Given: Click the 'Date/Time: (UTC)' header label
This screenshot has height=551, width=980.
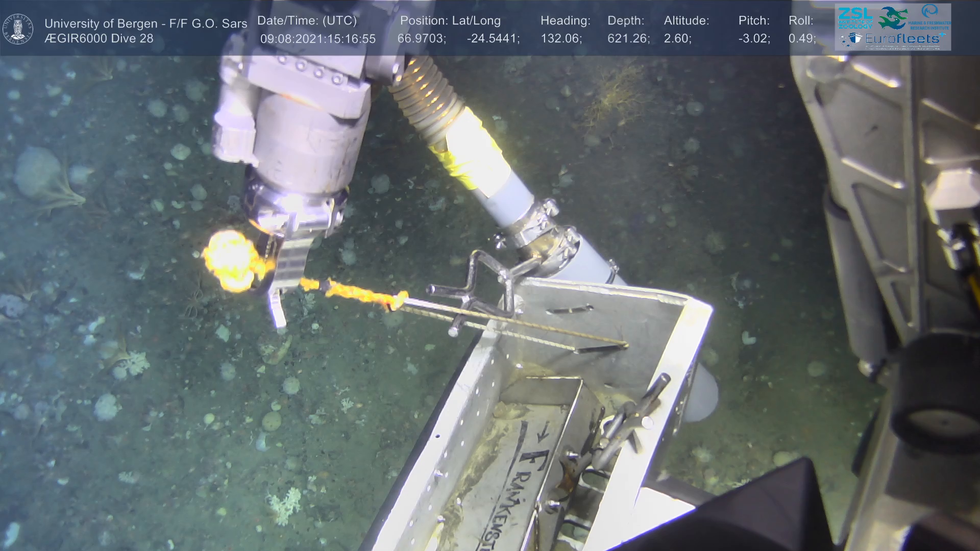Looking at the screenshot, I should (x=307, y=21).
